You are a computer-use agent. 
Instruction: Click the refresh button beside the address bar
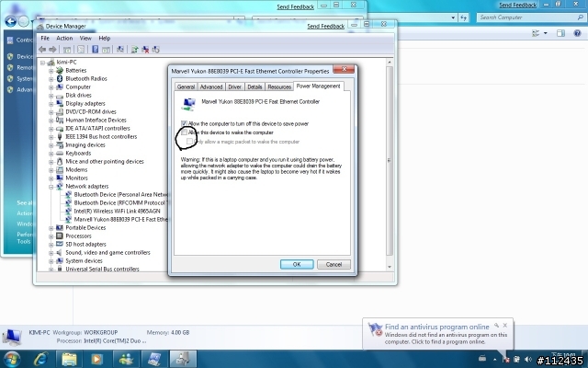463,17
